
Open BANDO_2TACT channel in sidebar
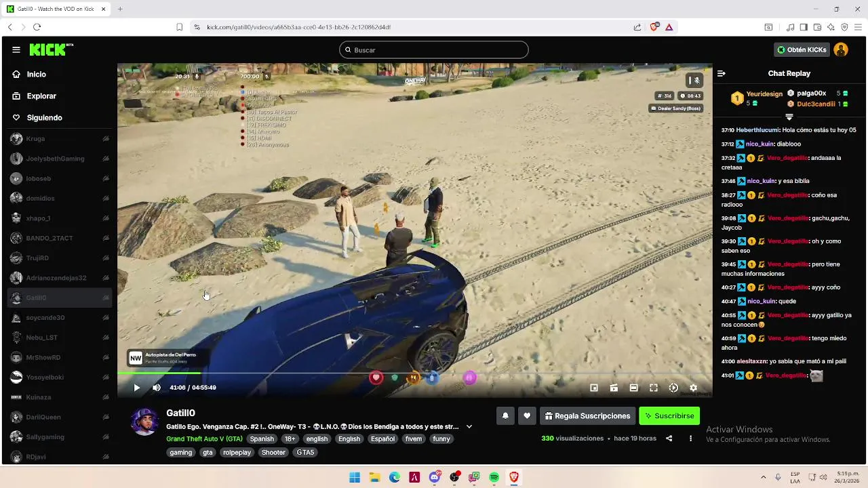point(60,238)
